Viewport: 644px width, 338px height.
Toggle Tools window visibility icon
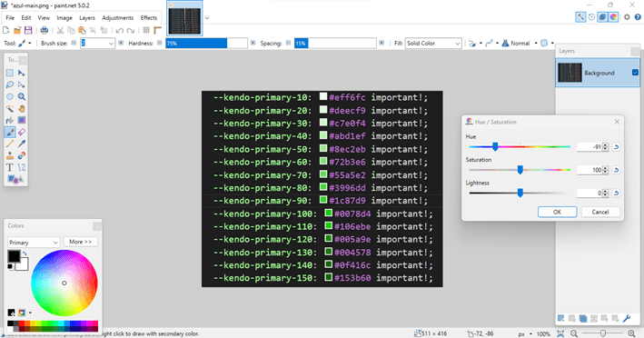(x=580, y=17)
